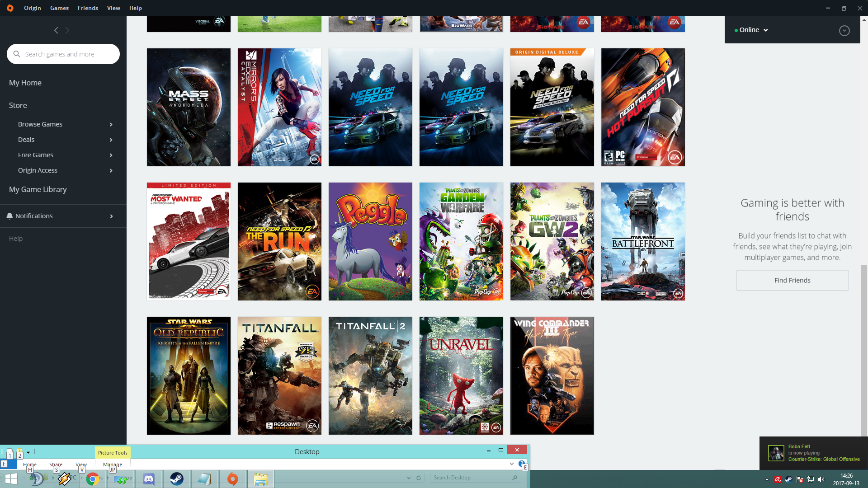
Task: Open File Explorer from the taskbar
Action: pyautogui.click(x=261, y=479)
